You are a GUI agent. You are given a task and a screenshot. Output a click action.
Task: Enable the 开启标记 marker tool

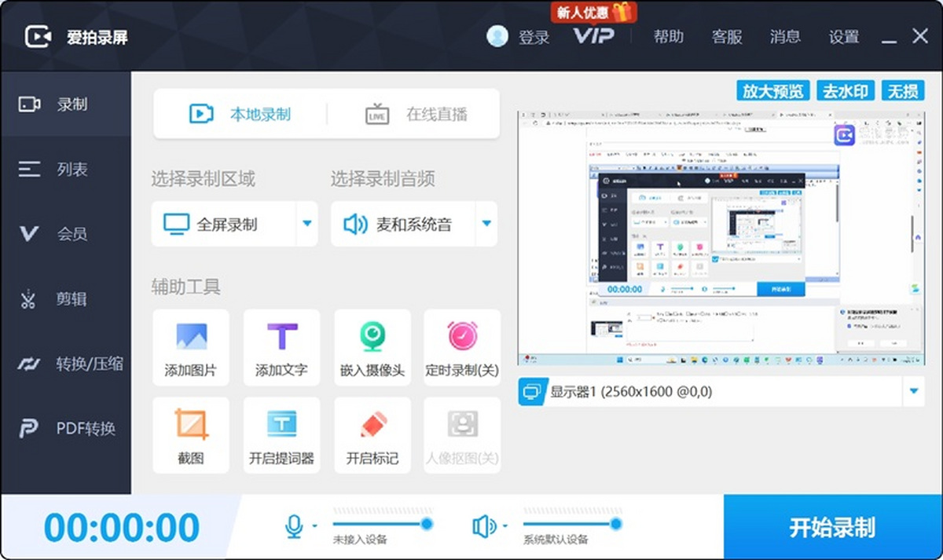click(x=372, y=434)
